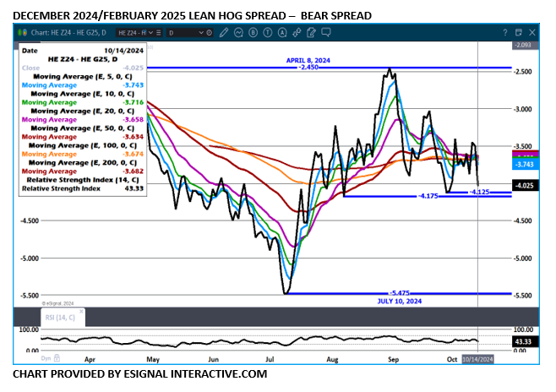Viewport: 556px width, 392px height.
Task: Open the chart type line icon
Action: [239, 32]
